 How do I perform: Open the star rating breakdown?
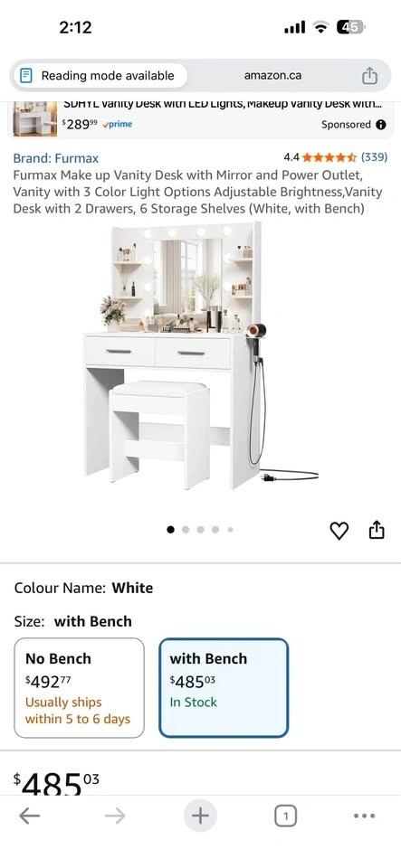coord(329,157)
